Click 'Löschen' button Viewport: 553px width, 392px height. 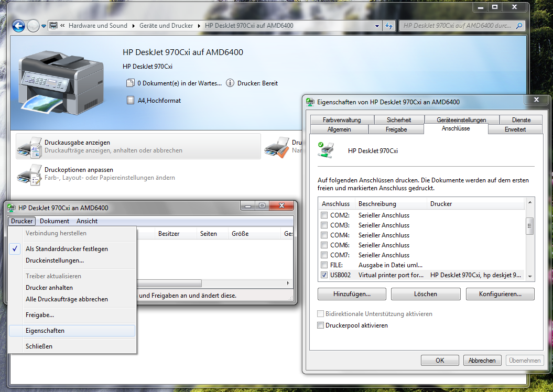click(426, 294)
